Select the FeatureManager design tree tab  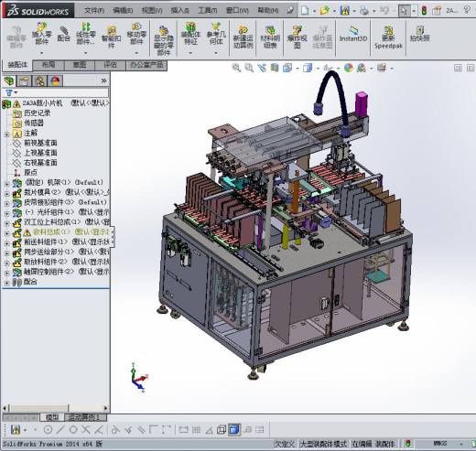click(x=9, y=81)
